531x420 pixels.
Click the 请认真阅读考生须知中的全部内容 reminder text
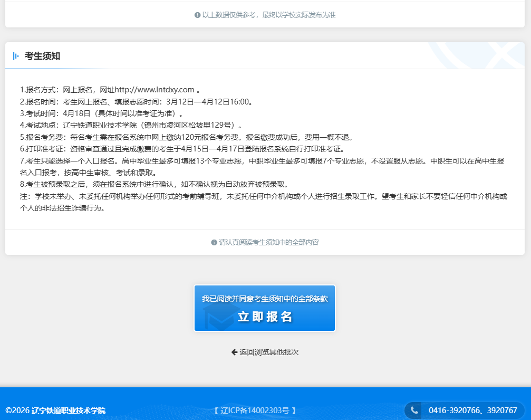pos(269,243)
